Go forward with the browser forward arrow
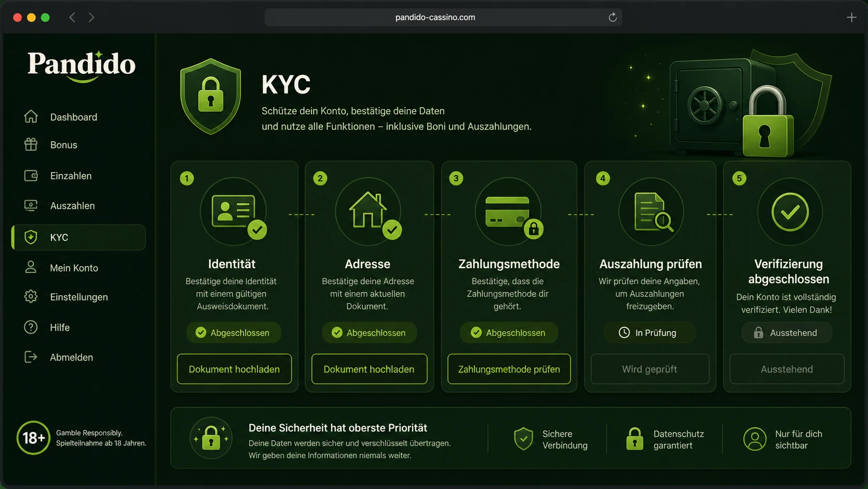The width and height of the screenshot is (868, 489). 91,17
